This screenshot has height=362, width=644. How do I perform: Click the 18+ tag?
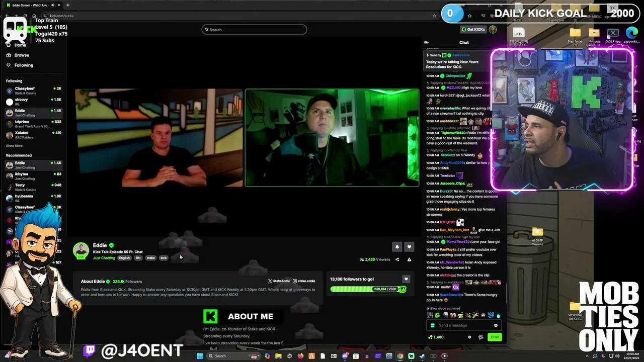138,258
